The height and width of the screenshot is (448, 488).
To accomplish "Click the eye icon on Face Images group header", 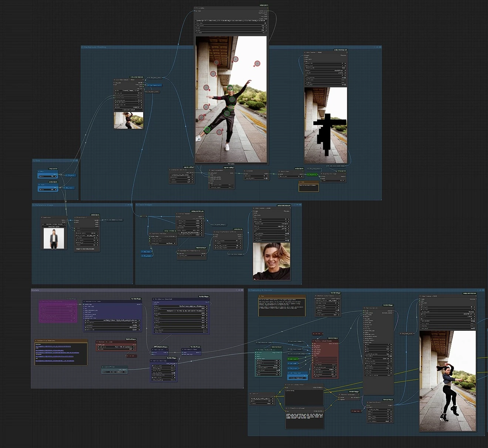I will tap(300, 205).
